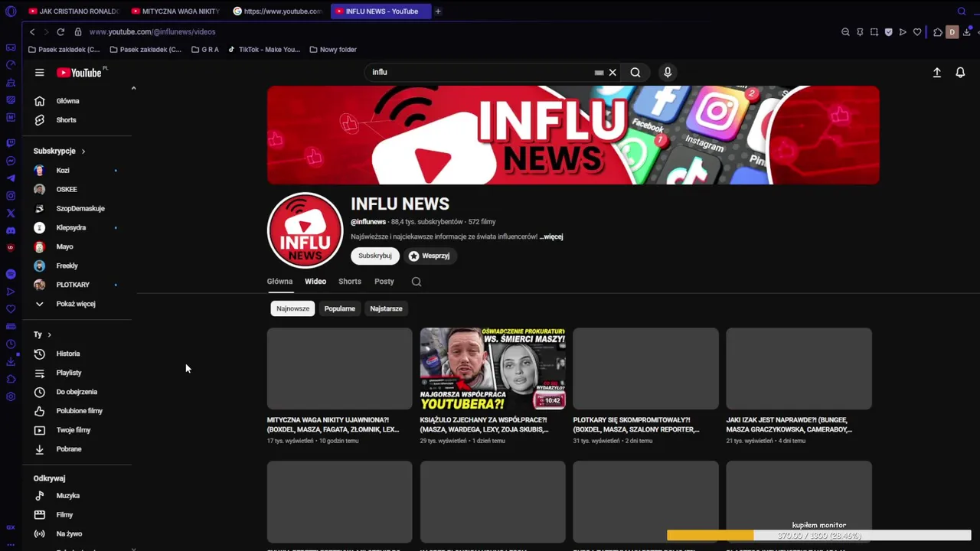The width and height of the screenshot is (980, 551).
Task: Open KSIĄŻULO ZJECHANY video thumbnail
Action: point(493,369)
